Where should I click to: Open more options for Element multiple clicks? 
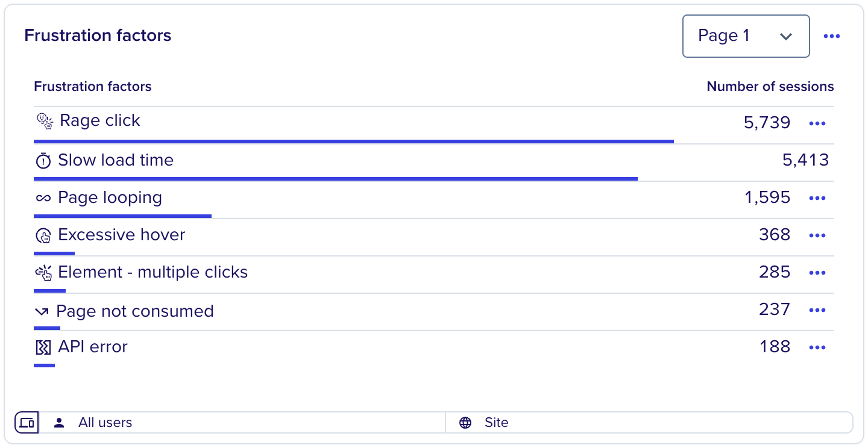click(817, 273)
